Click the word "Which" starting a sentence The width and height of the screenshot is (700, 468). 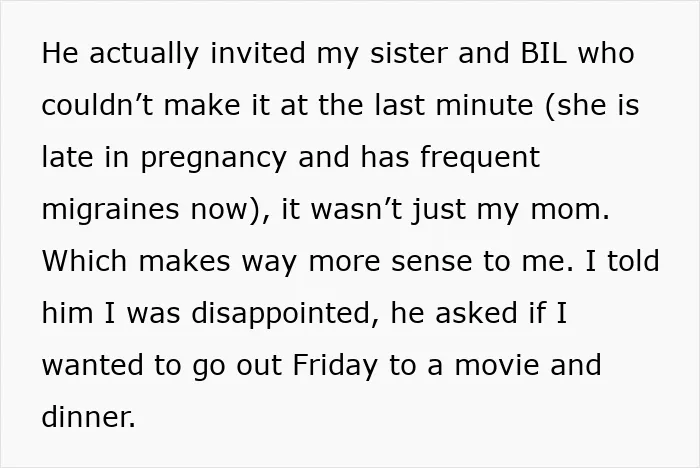(84, 261)
